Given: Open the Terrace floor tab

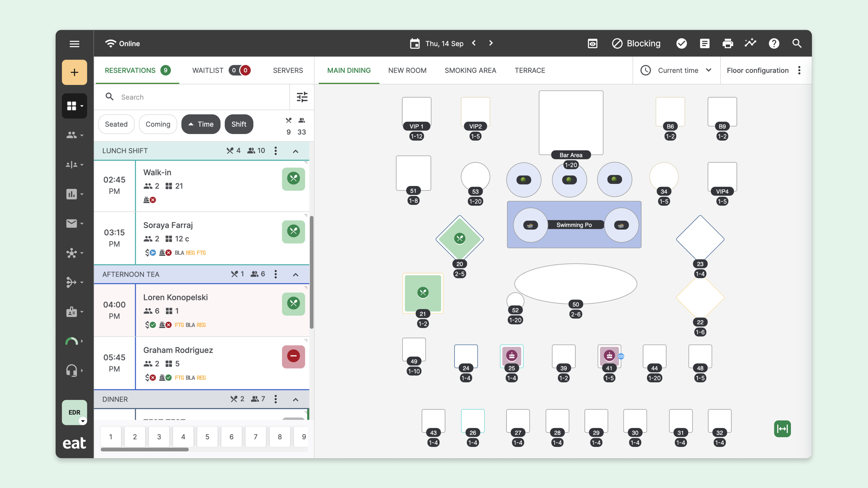Looking at the screenshot, I should click(530, 70).
